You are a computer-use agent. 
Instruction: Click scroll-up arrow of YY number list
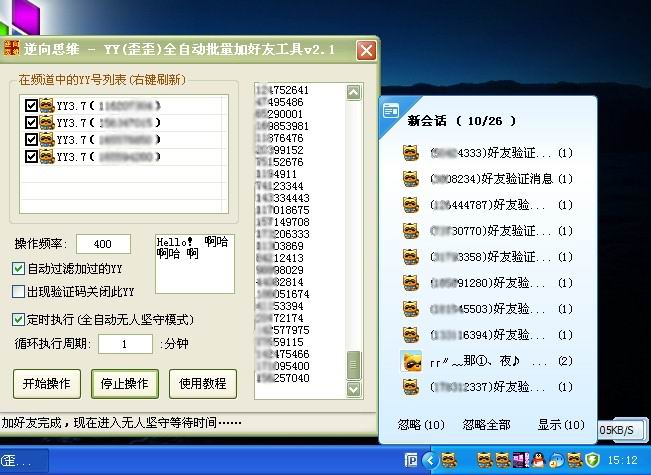tap(354, 93)
